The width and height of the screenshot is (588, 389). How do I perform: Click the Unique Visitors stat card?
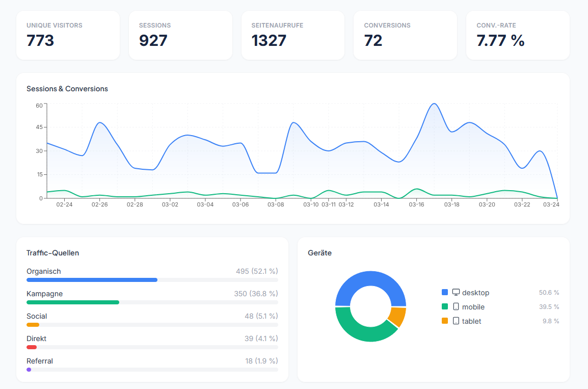(68, 35)
